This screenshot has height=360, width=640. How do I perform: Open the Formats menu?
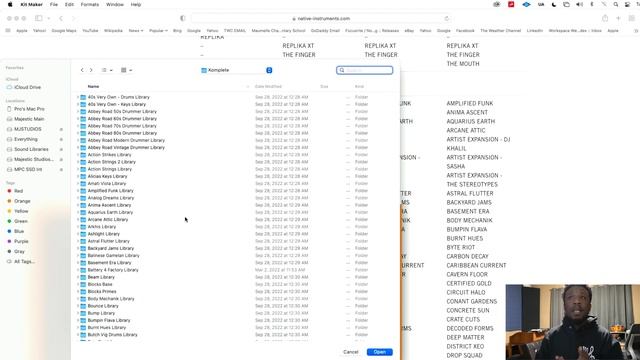pyautogui.click(x=90, y=4)
